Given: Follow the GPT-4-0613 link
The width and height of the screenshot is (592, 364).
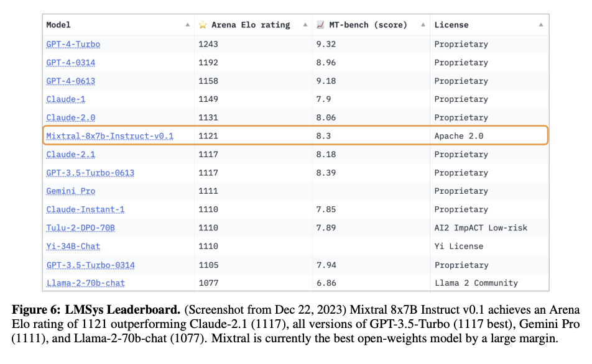Looking at the screenshot, I should tap(71, 81).
